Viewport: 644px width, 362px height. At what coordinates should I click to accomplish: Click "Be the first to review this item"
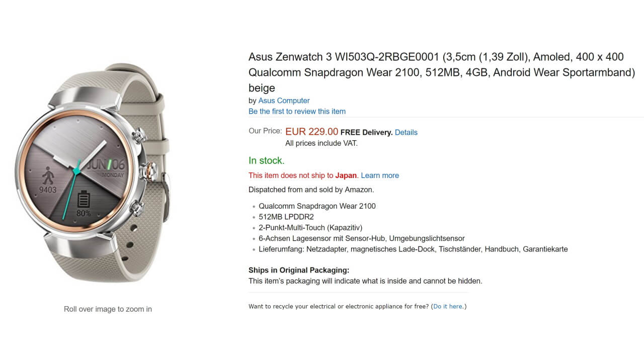tap(297, 111)
